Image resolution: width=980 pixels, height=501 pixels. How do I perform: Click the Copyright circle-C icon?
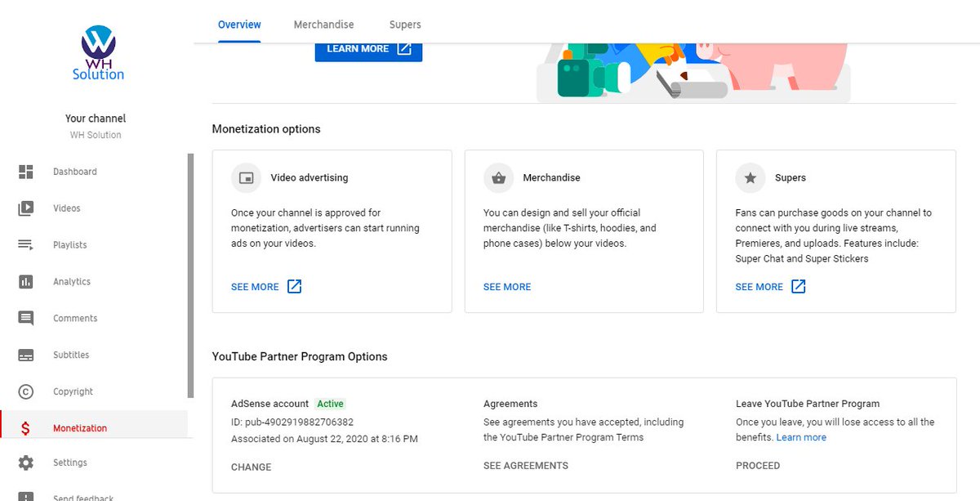[x=26, y=391]
